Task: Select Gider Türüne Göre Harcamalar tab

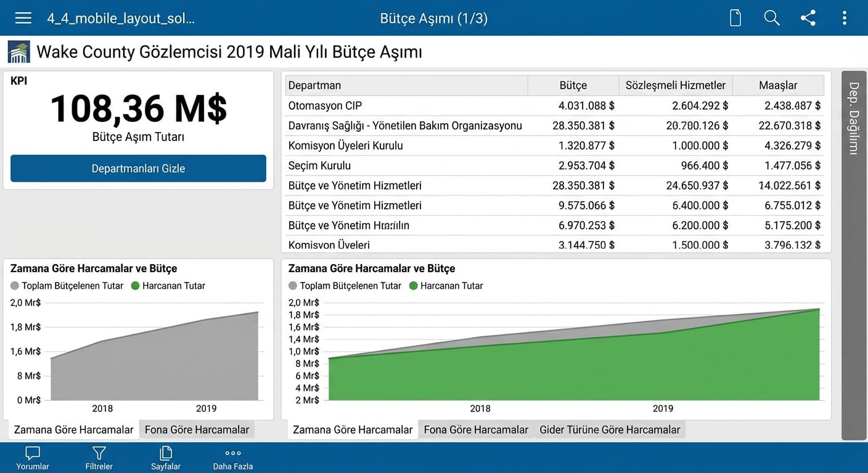Action: pos(610,430)
